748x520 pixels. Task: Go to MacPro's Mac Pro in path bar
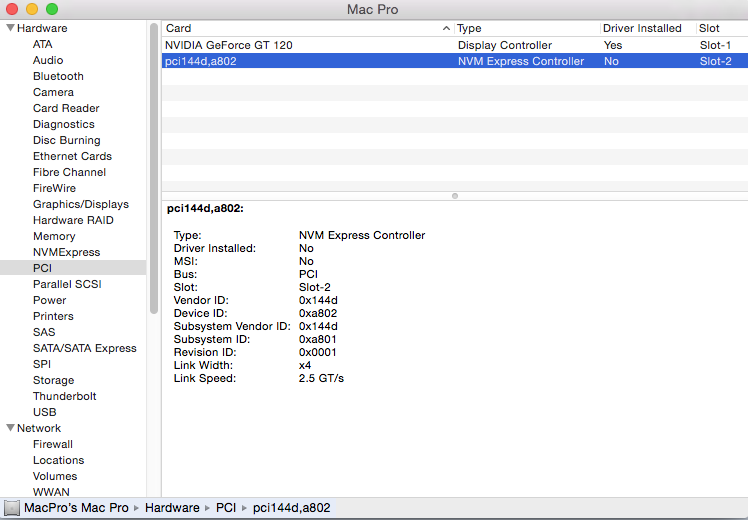tap(76, 508)
